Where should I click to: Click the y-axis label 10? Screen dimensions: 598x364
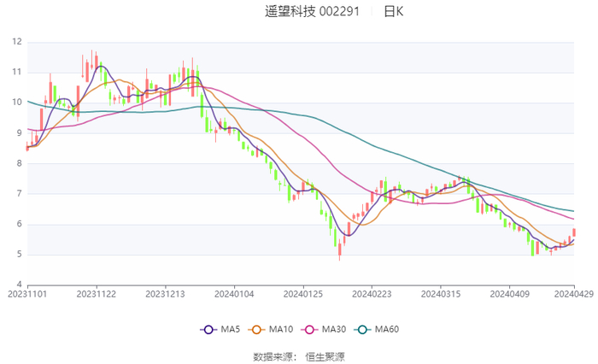(17, 103)
